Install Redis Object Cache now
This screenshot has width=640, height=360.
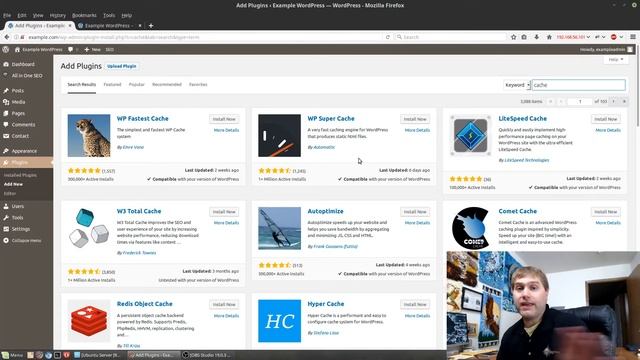pos(224,304)
